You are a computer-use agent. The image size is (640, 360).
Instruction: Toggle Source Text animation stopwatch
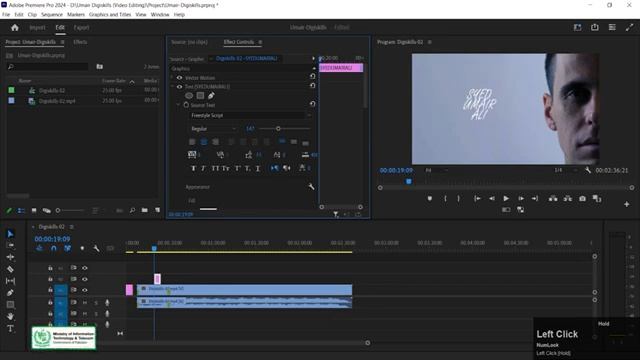coord(186,105)
